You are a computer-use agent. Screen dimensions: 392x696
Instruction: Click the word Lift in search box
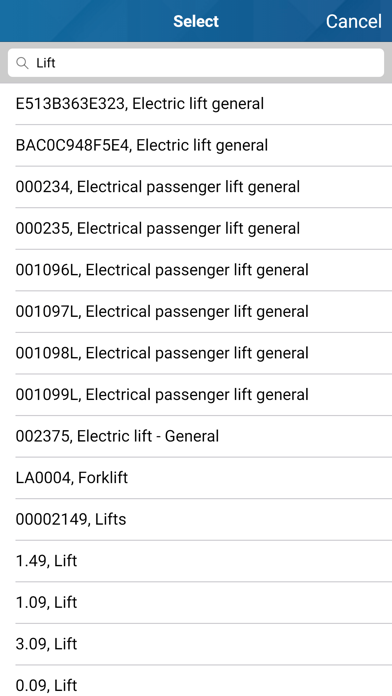[x=46, y=63]
